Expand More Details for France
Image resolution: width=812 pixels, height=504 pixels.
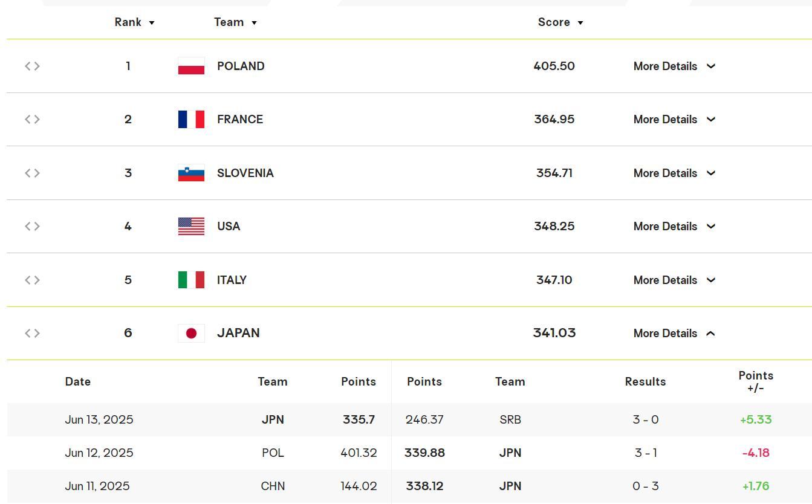[674, 120]
